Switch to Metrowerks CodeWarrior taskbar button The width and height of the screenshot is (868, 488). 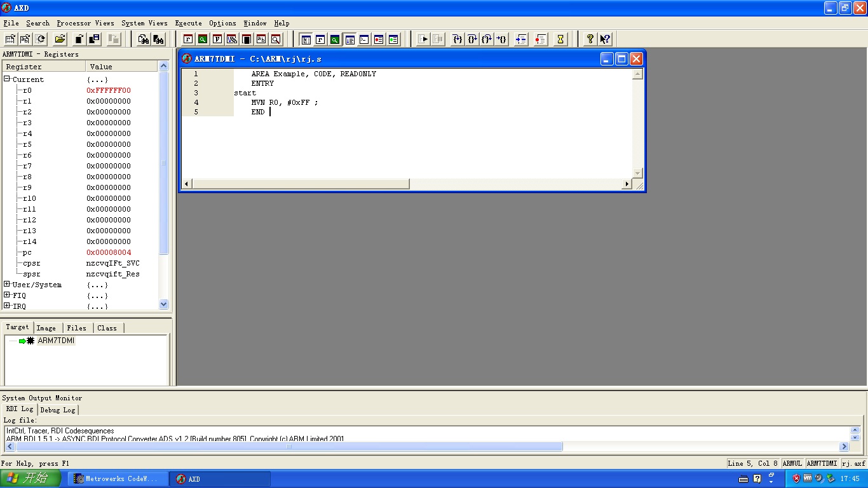[x=118, y=478]
